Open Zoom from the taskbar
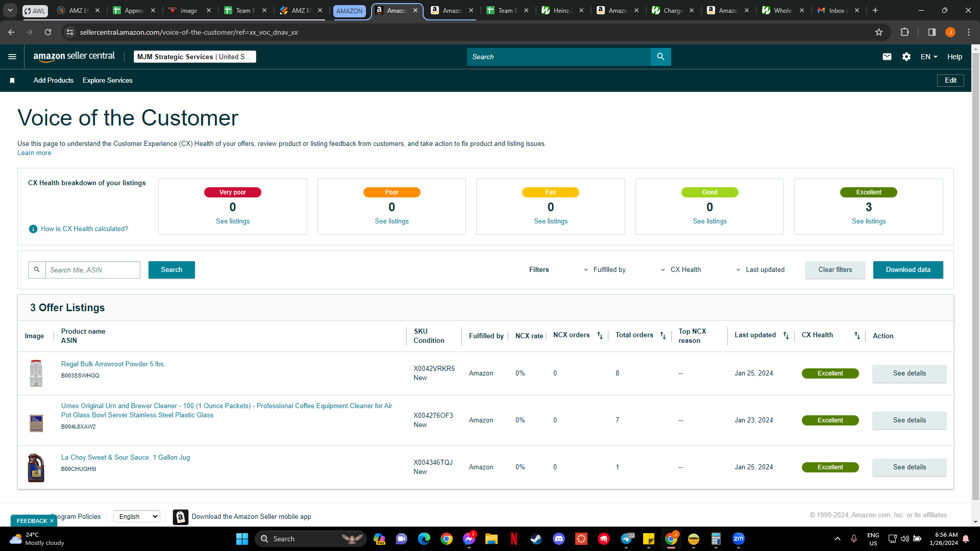This screenshot has width=980, height=551. tap(739, 539)
